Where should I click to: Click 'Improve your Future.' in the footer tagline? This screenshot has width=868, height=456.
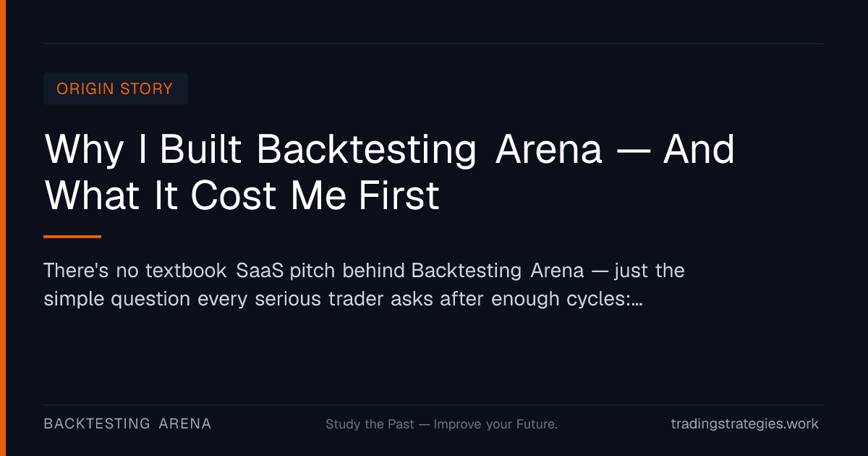coord(495,424)
